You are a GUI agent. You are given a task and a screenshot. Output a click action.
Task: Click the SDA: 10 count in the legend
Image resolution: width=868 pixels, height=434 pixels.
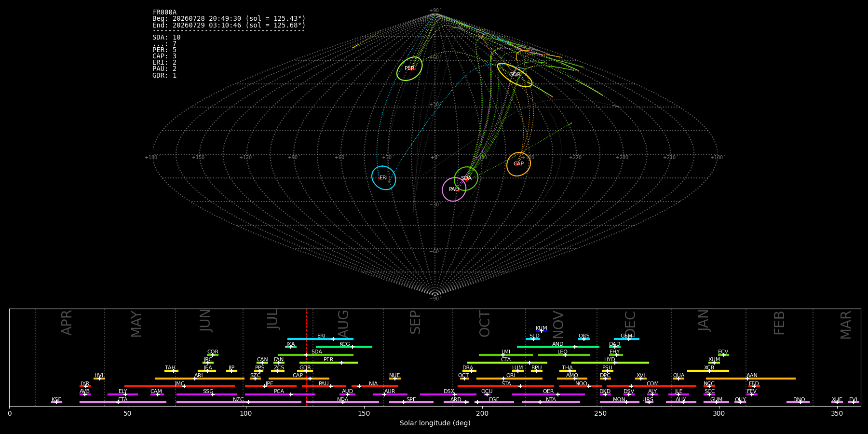point(166,37)
